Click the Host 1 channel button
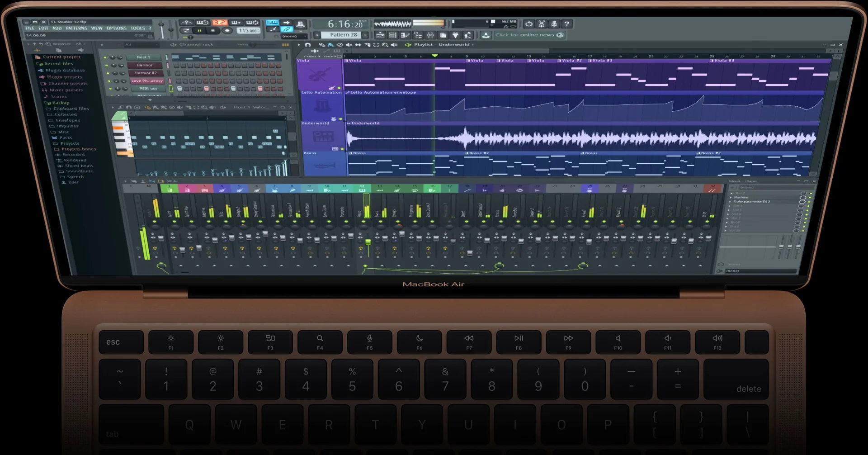 coord(144,57)
